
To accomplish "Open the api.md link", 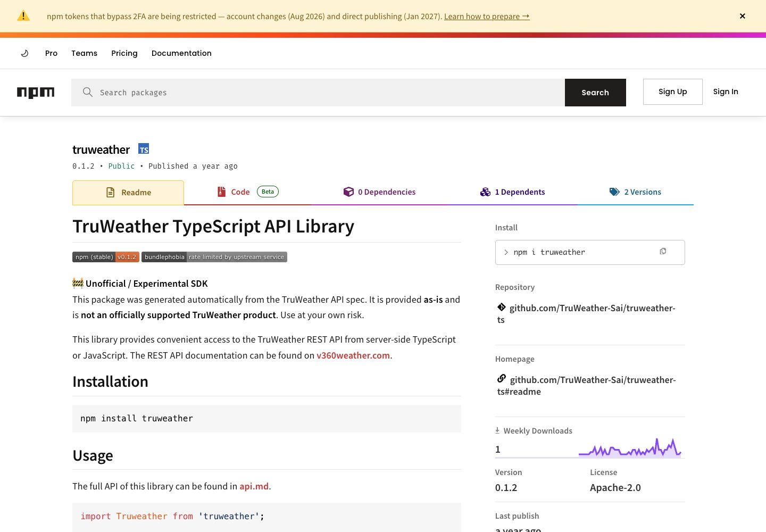I will click(254, 486).
